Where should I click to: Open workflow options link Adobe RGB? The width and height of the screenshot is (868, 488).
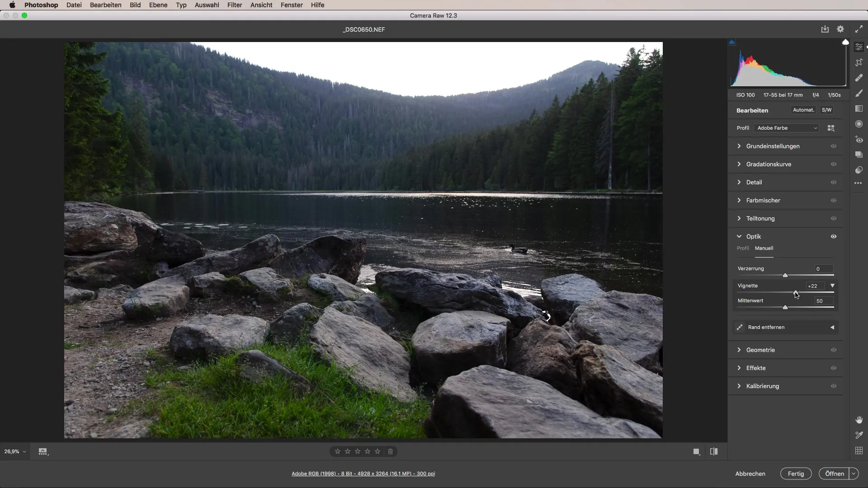pyautogui.click(x=363, y=474)
